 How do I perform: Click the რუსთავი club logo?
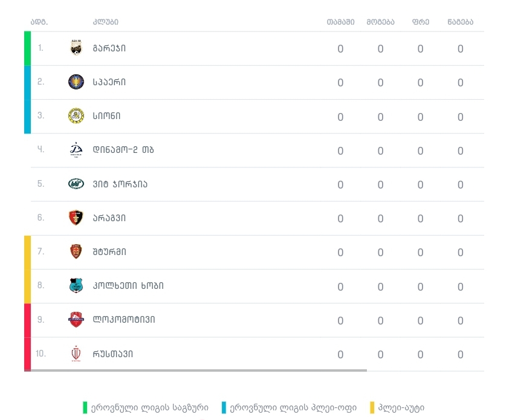[76, 354]
